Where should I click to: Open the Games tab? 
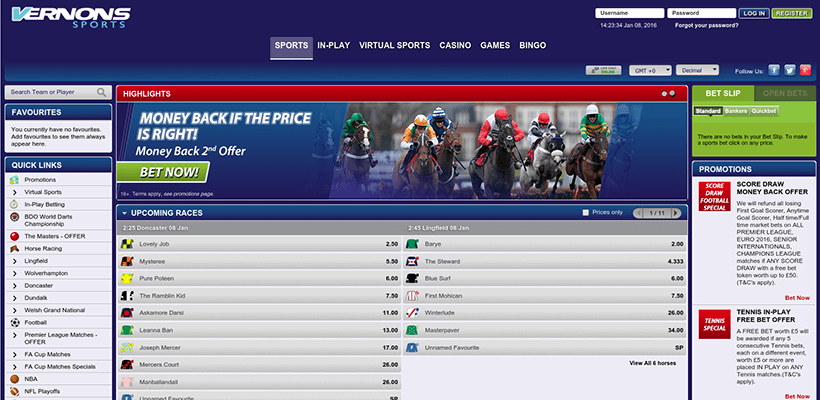[x=495, y=45]
